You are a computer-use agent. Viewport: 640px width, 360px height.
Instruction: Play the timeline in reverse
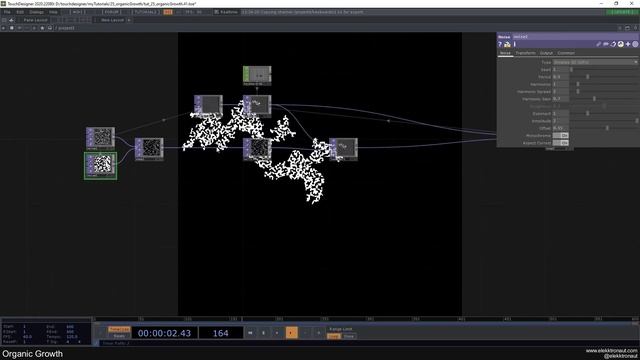(277, 333)
